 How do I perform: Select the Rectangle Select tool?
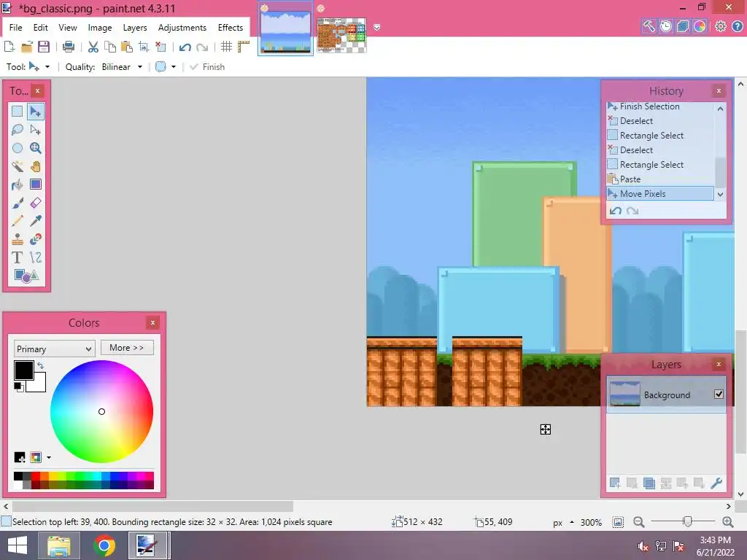(18, 112)
